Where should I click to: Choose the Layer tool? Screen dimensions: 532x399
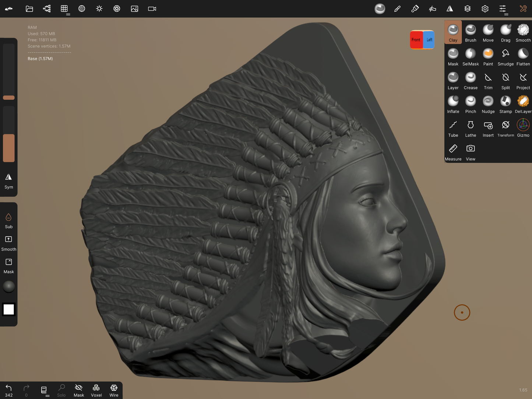[453, 80]
